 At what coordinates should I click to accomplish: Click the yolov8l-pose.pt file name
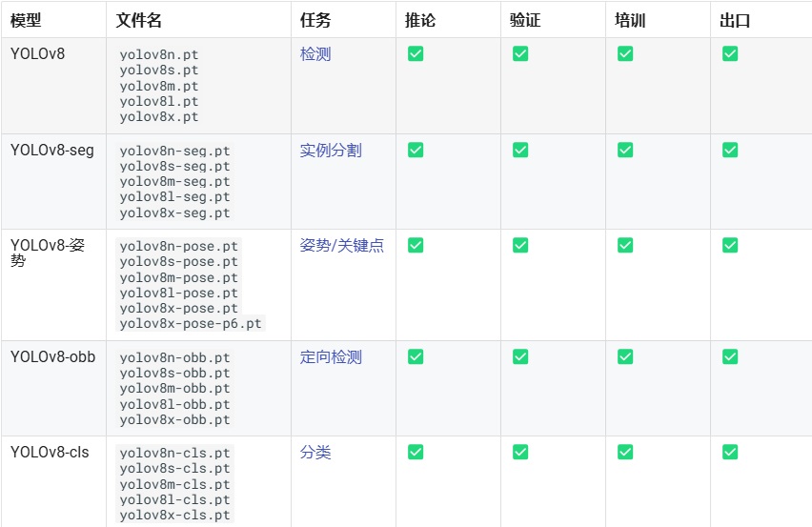[x=178, y=293]
